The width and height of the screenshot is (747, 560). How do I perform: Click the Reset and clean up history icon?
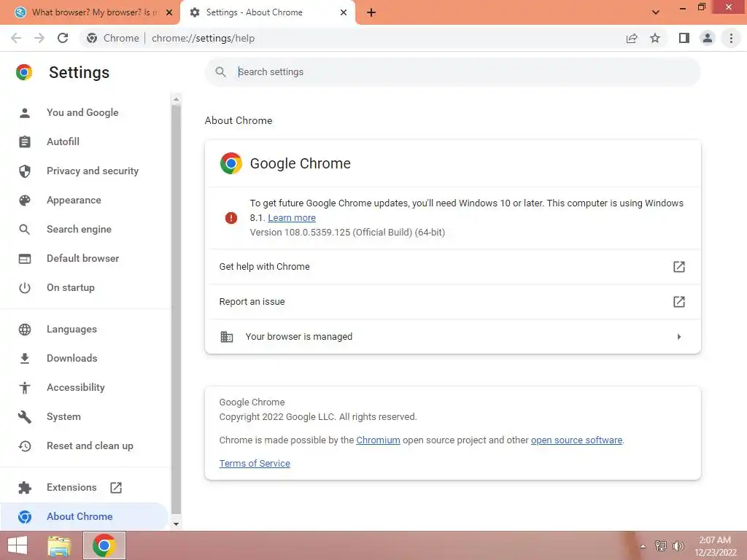pyautogui.click(x=25, y=446)
